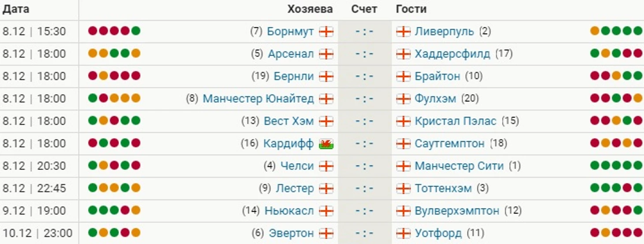Click the England flag beside Борнмут
Viewport: 644px width, 244px height.
326,32
